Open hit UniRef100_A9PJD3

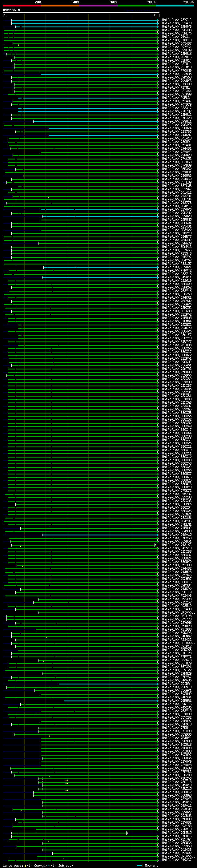pos(176,30)
